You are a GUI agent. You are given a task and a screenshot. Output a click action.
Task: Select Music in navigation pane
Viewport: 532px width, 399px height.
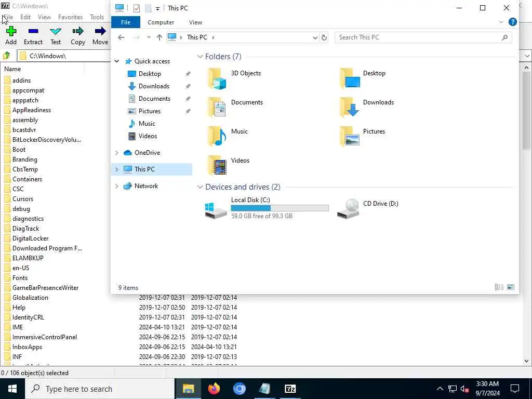(x=147, y=124)
